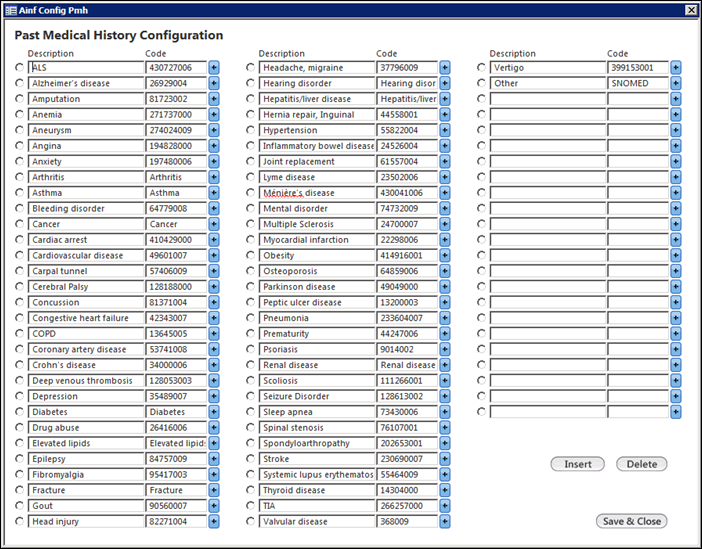This screenshot has width=702, height=549.
Task: Click the Concussion code field 81371004
Action: (176, 303)
